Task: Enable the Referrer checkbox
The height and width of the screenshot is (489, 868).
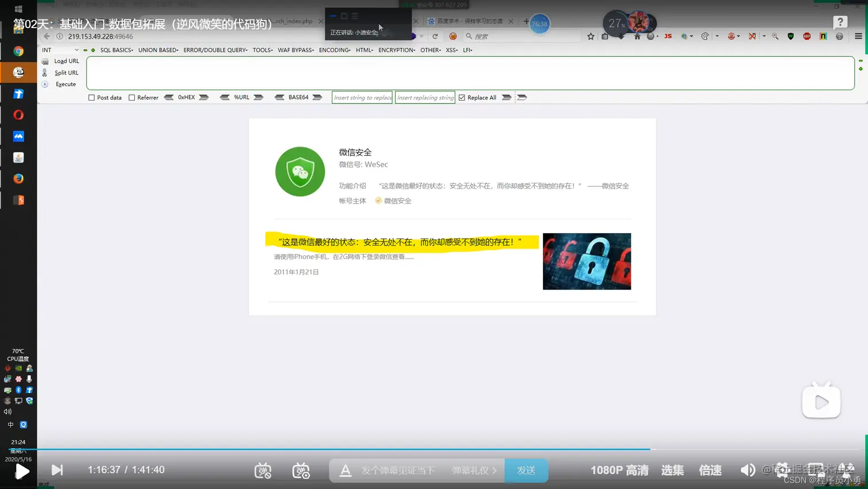Action: (x=131, y=98)
